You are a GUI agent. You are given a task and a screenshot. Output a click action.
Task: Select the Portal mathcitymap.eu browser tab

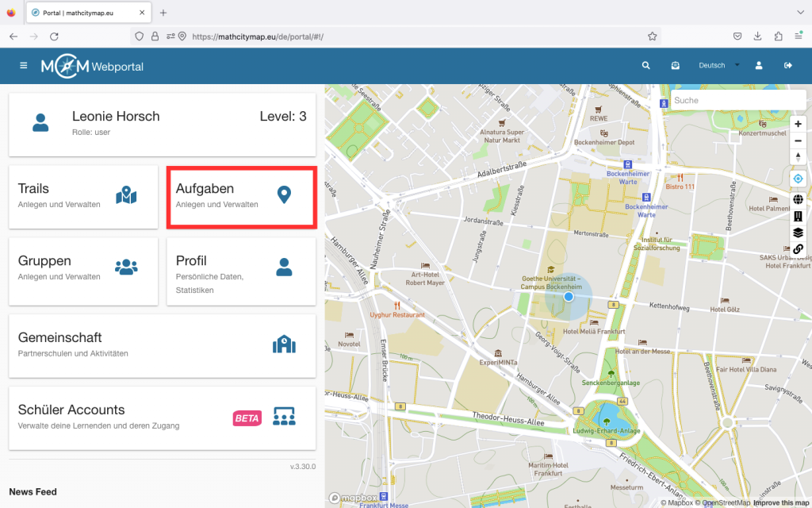click(86, 13)
